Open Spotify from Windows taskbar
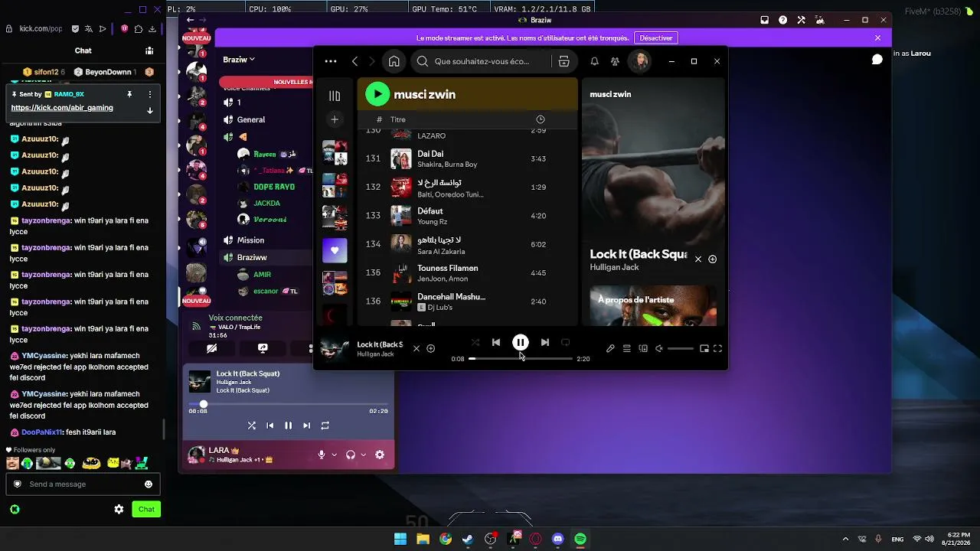 click(x=580, y=539)
